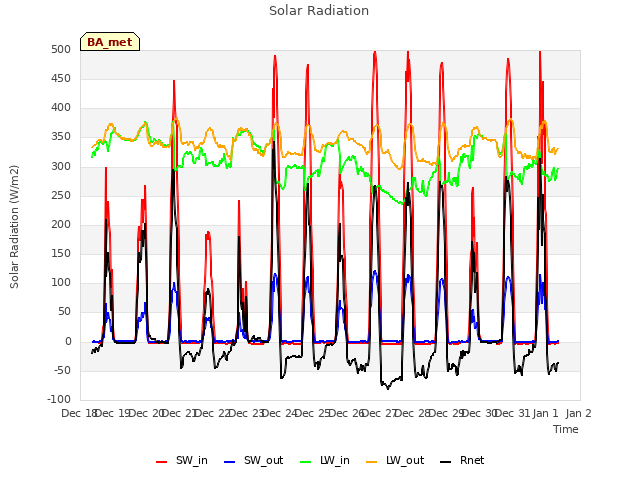Click the 150 y-axis tick label
Screen dimensions: 640x480
click(x=61, y=253)
